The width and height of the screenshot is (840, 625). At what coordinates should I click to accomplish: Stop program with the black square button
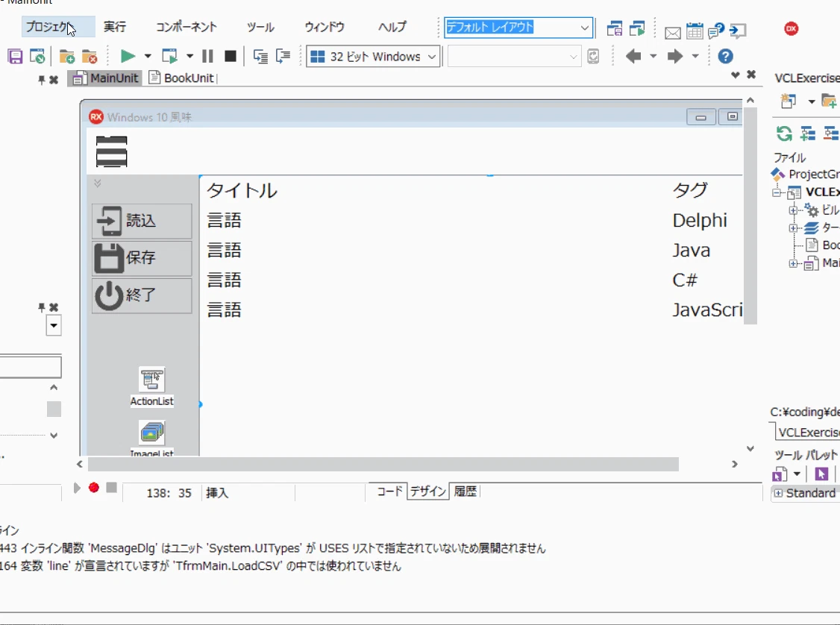[x=231, y=56]
